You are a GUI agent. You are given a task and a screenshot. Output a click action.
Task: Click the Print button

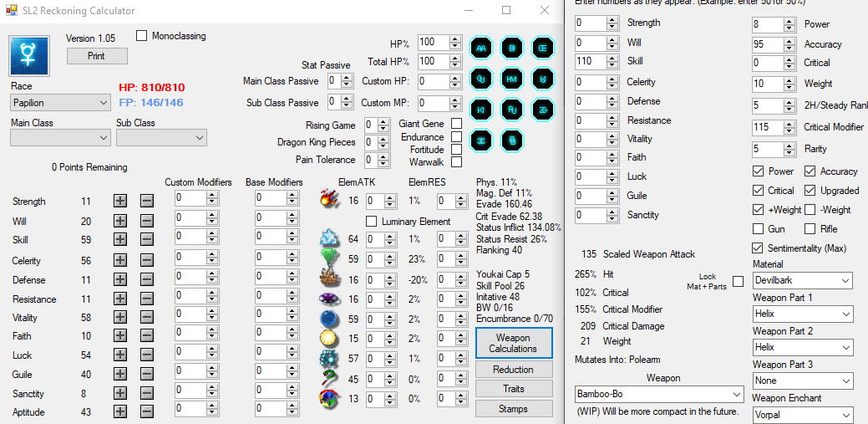(97, 56)
